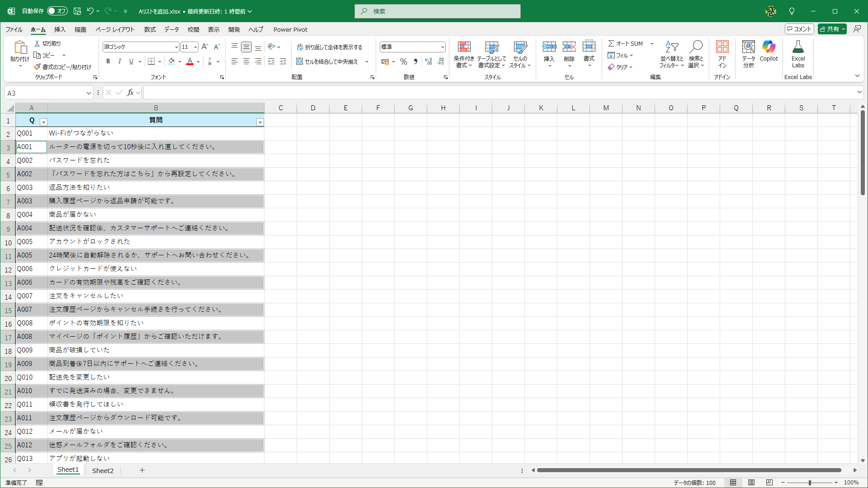Click the Conditional Formatting icon
Screen dimensions: 868x488
(464, 47)
